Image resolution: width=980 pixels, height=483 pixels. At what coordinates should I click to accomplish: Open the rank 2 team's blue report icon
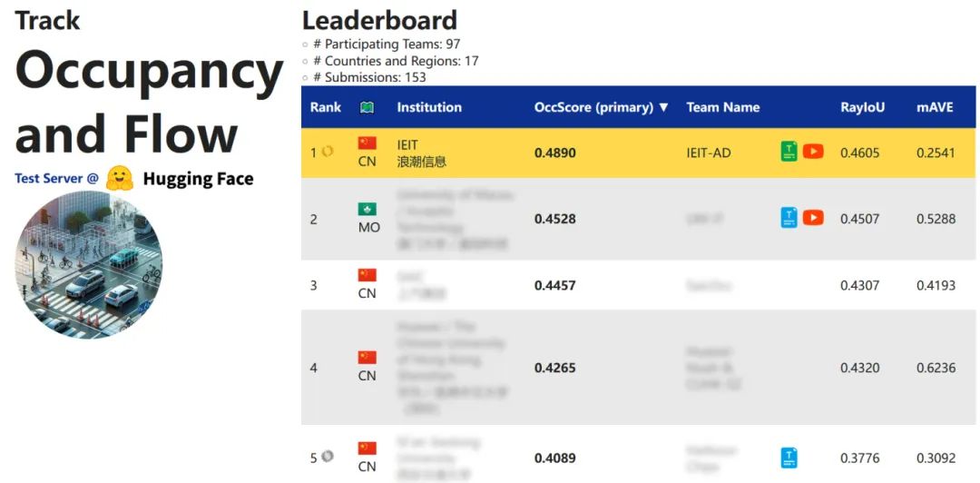pyautogui.click(x=789, y=218)
